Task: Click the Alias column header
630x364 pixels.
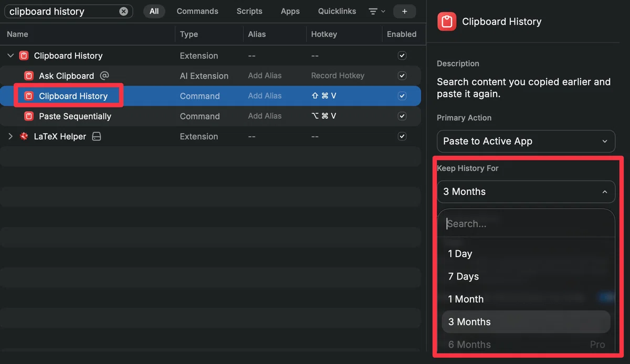Action: 257,34
